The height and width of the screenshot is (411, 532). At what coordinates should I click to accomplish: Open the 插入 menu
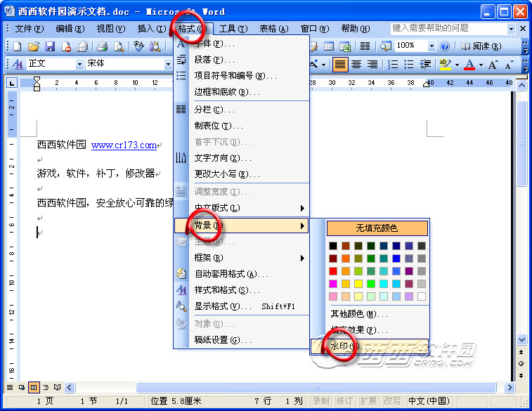click(x=151, y=29)
